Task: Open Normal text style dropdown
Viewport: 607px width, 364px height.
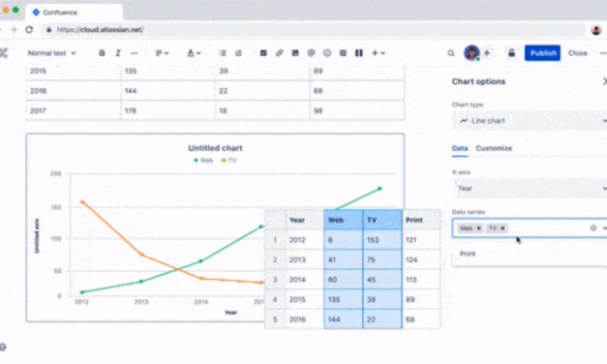Action: pos(51,53)
